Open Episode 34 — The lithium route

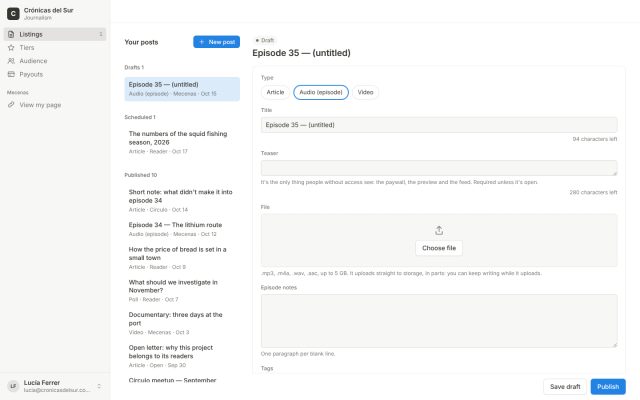(x=182, y=229)
